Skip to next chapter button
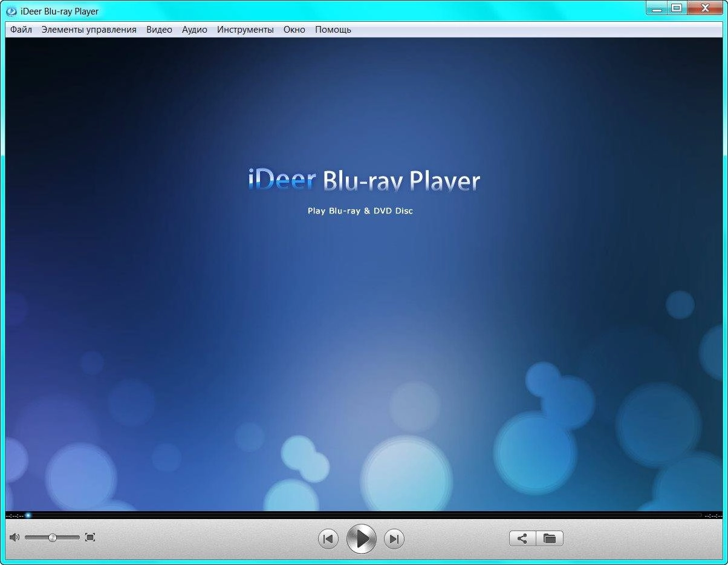Screen dimensions: 728x565 pos(394,539)
